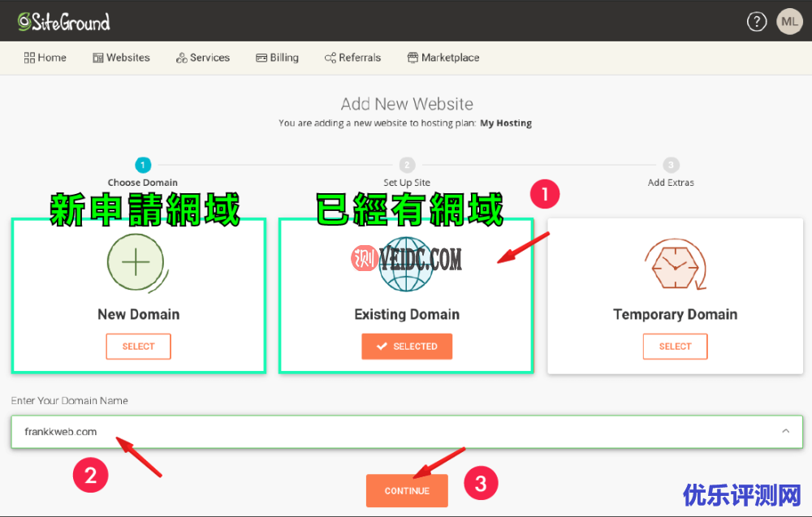Click the Temporary Domain clock icon
The width and height of the screenshot is (812, 517).
(676, 264)
